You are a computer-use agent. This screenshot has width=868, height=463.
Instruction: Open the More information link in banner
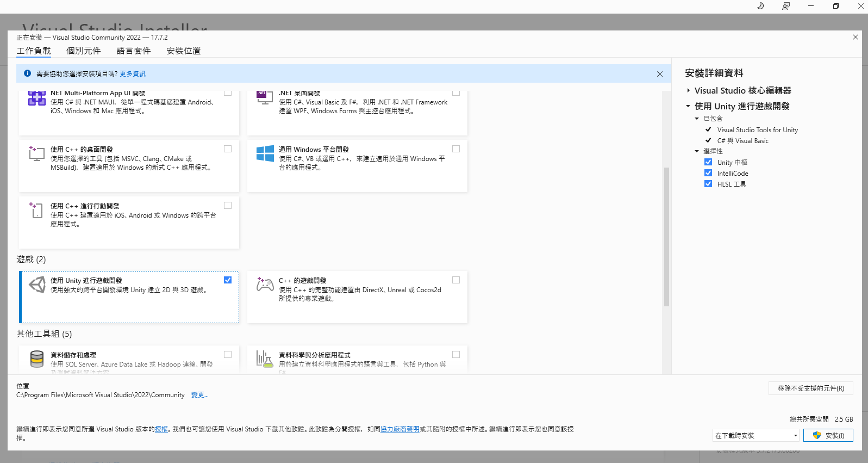tap(133, 74)
